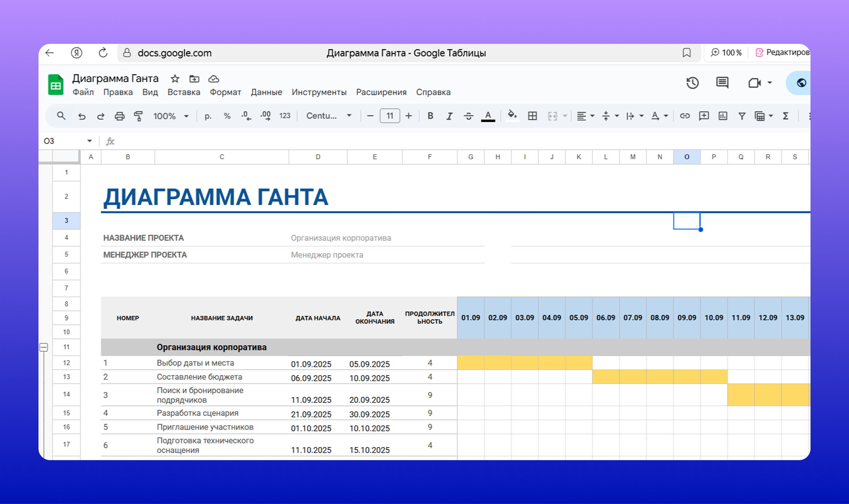Open the Данные menu
The image size is (849, 504).
coord(266,92)
